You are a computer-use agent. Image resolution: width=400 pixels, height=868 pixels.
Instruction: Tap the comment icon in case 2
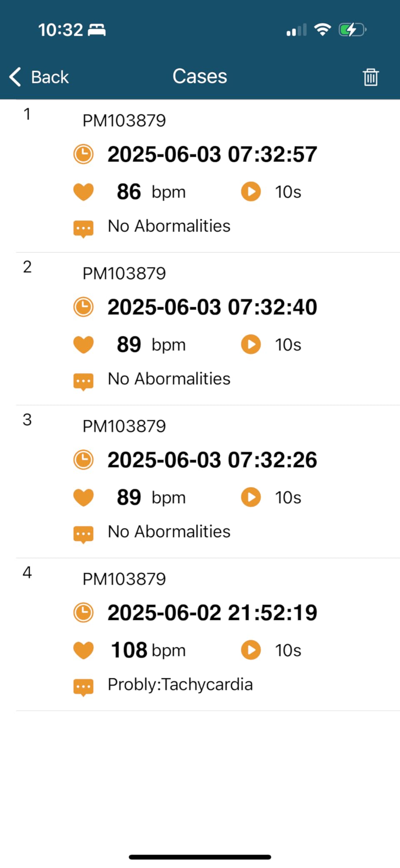pyautogui.click(x=83, y=380)
